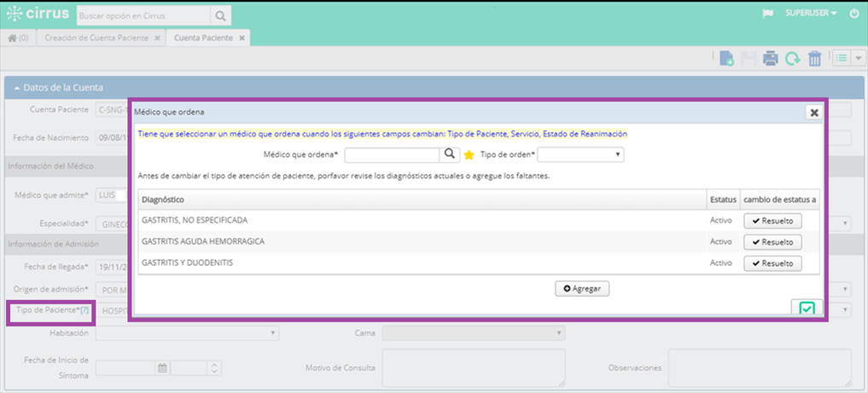The height and width of the screenshot is (393, 868).
Task: Click the greyed-out save floppy disk icon
Action: [749, 58]
